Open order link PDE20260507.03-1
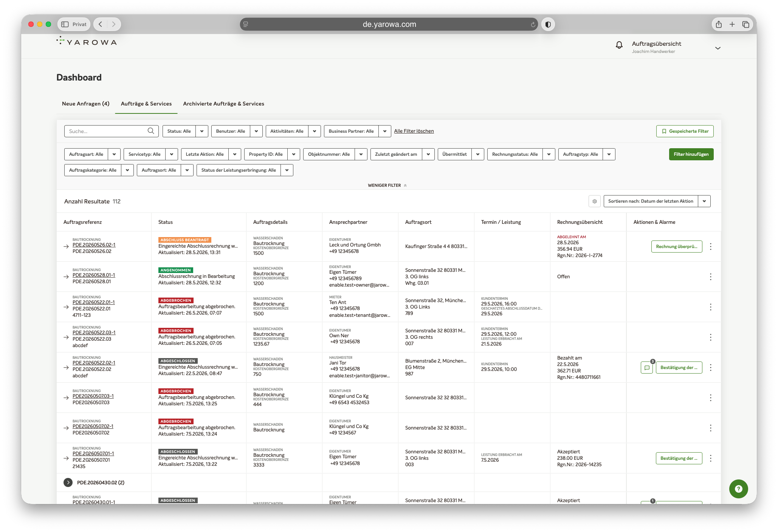The height and width of the screenshot is (532, 778). click(93, 396)
